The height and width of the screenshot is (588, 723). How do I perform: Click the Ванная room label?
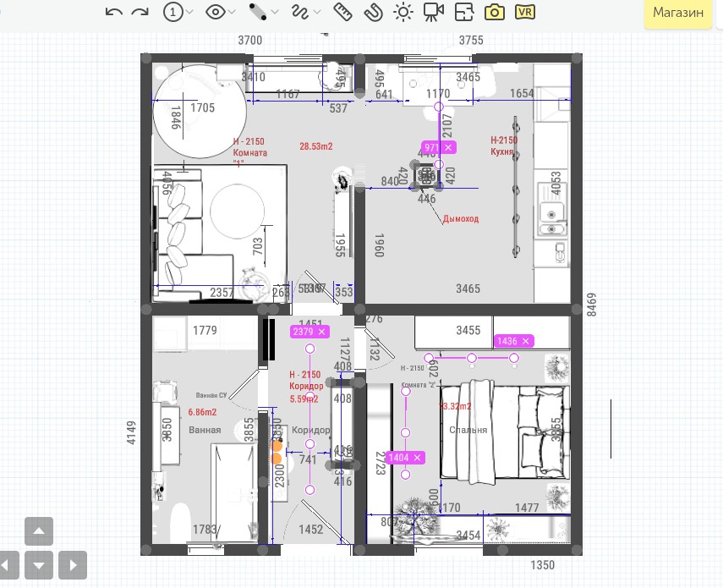(x=205, y=430)
